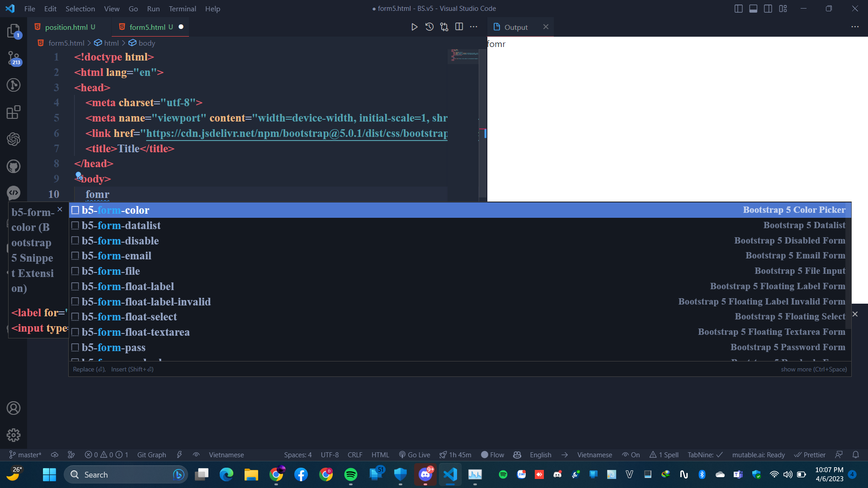Open the Extensions view icon
The width and height of the screenshot is (868, 488).
point(14,112)
